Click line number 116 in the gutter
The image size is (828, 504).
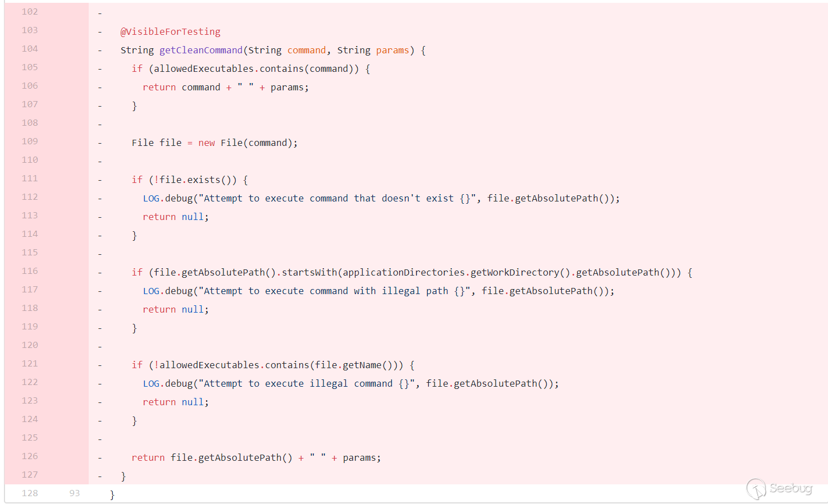coord(30,271)
